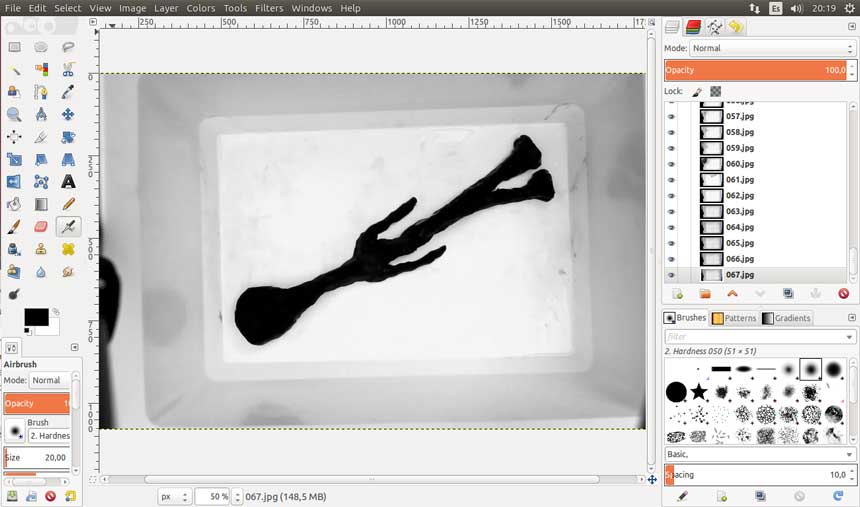Select the Paths tool
Image resolution: width=860 pixels, height=507 pixels.
[41, 92]
